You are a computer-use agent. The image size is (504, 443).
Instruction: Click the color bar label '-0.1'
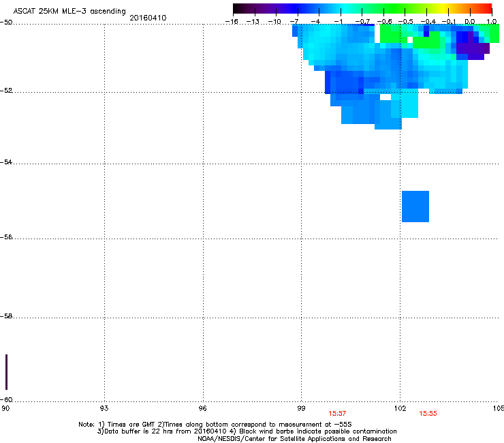(449, 22)
